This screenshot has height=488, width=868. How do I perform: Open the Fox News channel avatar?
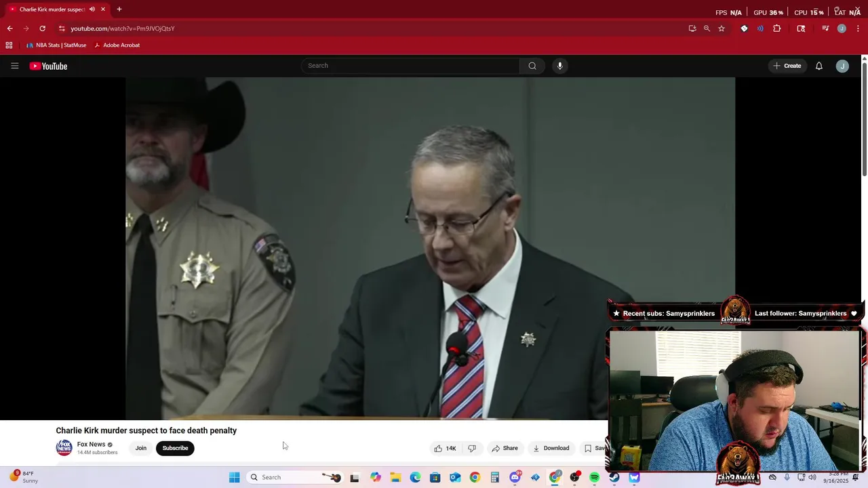pos(64,448)
